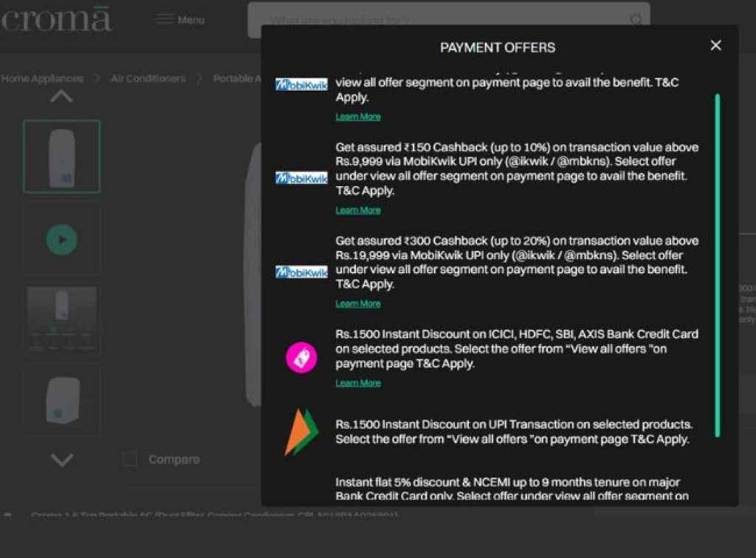
Task: Click the search input field
Action: [443, 20]
